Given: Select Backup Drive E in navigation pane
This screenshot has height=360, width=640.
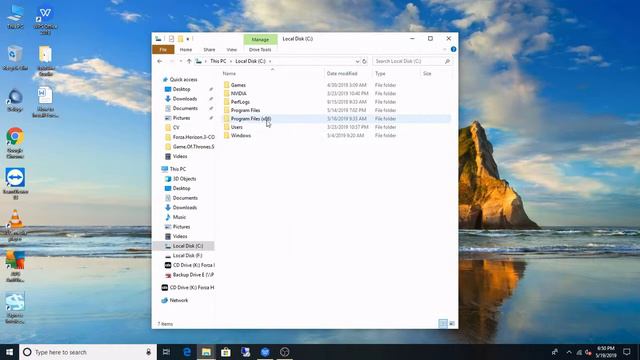Looking at the screenshot, I should (x=193, y=275).
